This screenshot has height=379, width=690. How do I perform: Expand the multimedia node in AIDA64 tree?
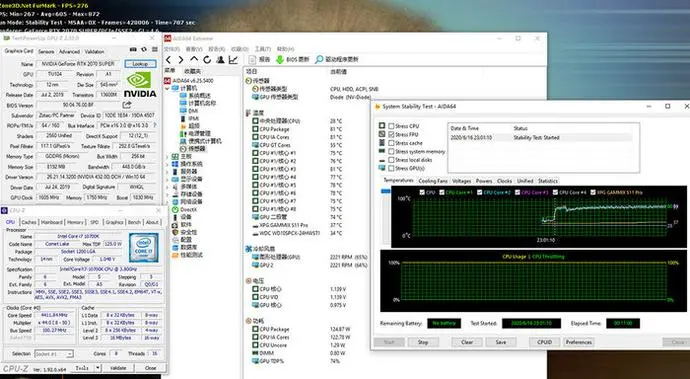(x=167, y=187)
